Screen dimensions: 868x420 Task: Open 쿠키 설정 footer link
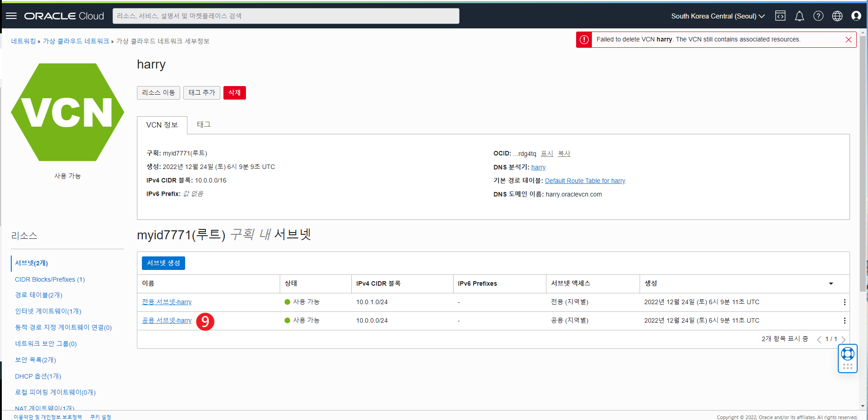coord(100,417)
